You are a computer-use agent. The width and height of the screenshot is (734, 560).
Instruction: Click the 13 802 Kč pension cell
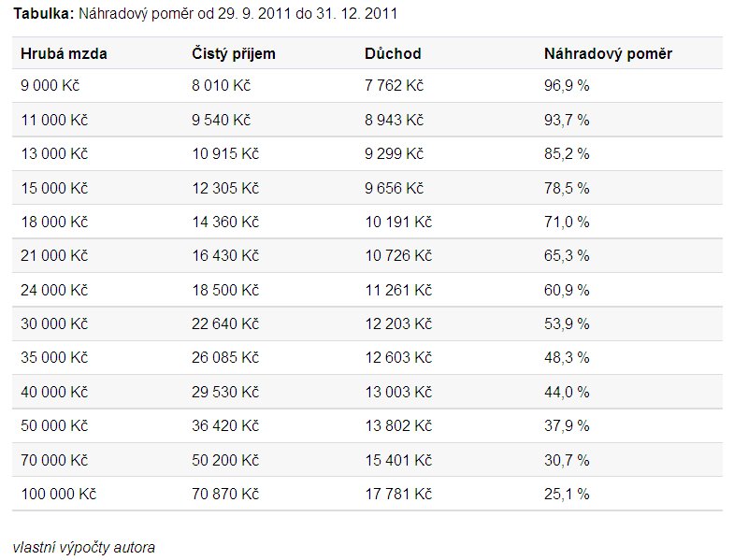397,425
